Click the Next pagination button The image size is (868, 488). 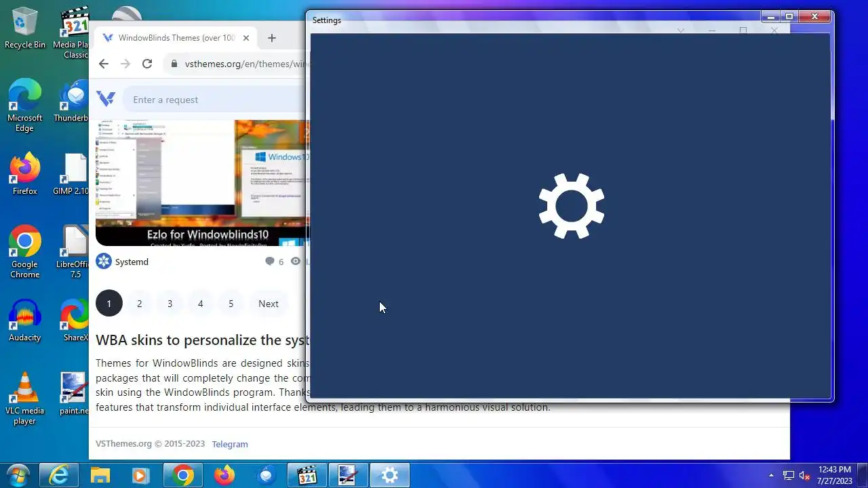coord(269,304)
